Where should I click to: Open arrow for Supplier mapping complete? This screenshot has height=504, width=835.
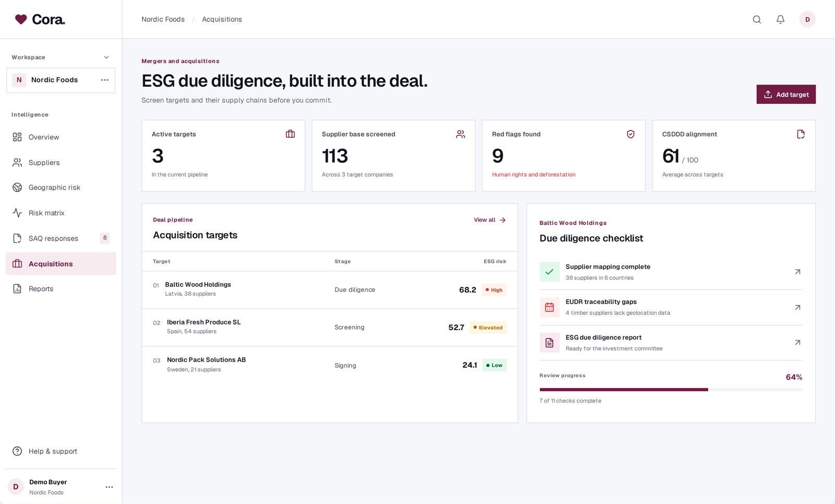[x=797, y=272]
